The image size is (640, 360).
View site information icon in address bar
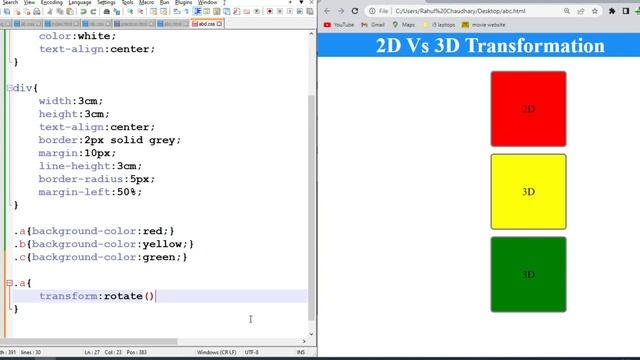pos(372,11)
